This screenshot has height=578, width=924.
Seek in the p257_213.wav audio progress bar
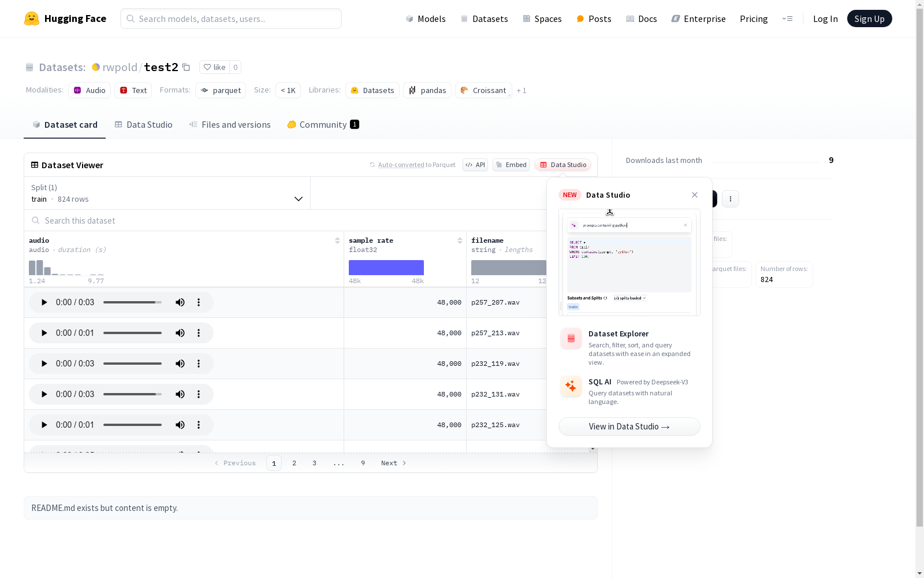point(132,333)
